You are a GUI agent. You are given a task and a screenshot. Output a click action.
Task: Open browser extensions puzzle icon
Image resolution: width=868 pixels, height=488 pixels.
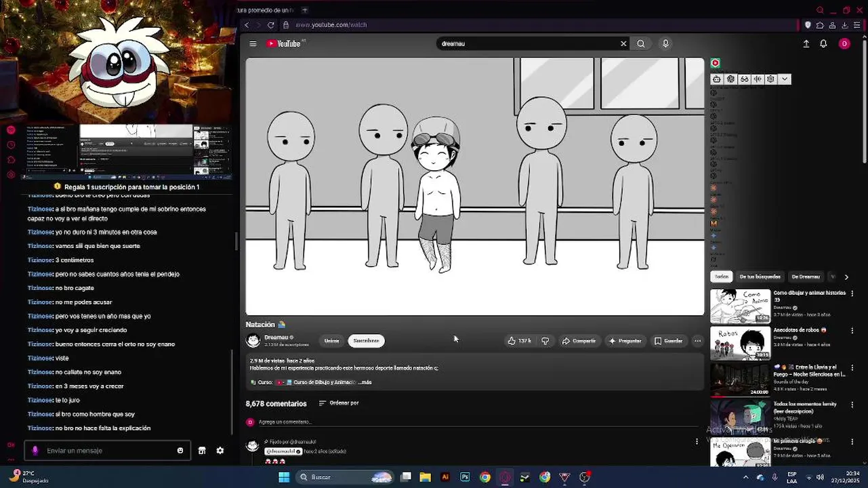(820, 25)
